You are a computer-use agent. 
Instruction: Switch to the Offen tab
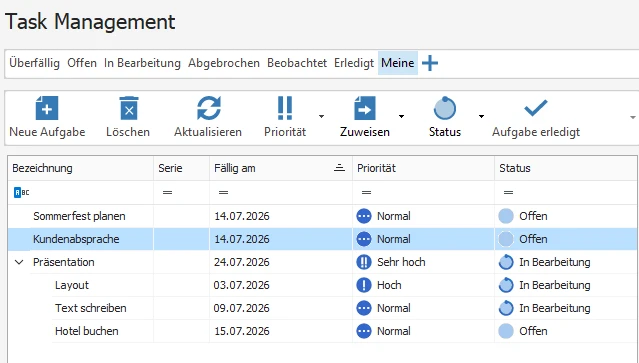pyautogui.click(x=82, y=63)
